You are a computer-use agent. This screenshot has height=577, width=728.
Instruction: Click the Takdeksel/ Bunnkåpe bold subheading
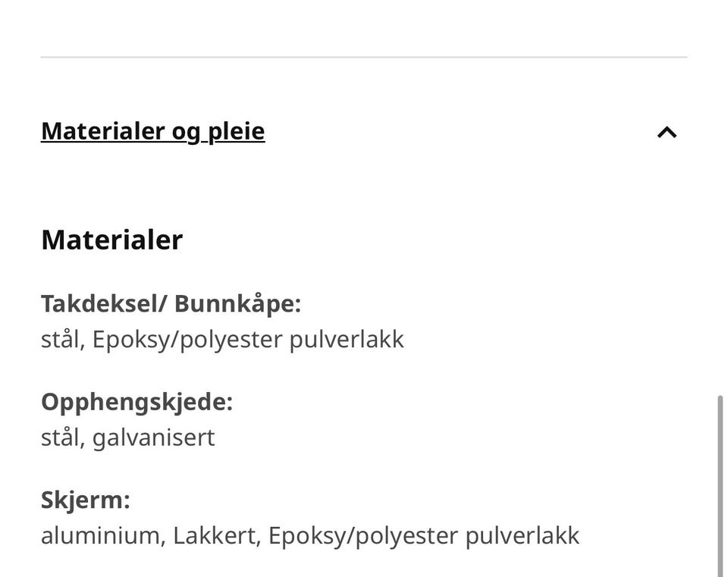pos(171,303)
